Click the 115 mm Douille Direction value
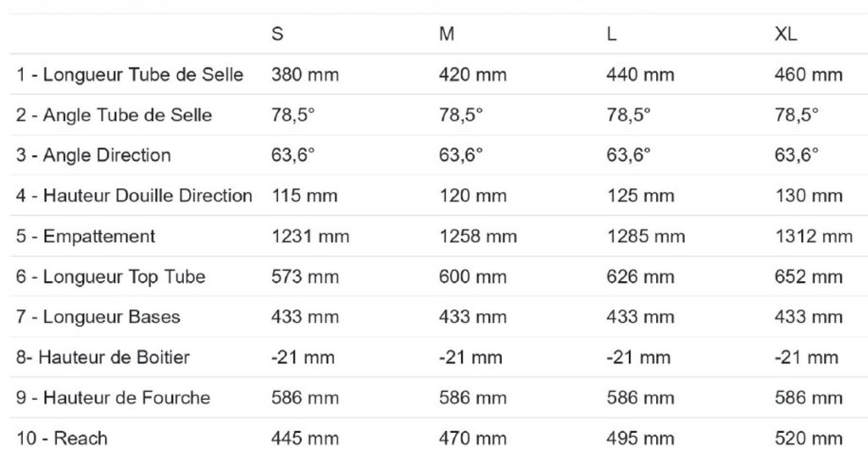 303,196
